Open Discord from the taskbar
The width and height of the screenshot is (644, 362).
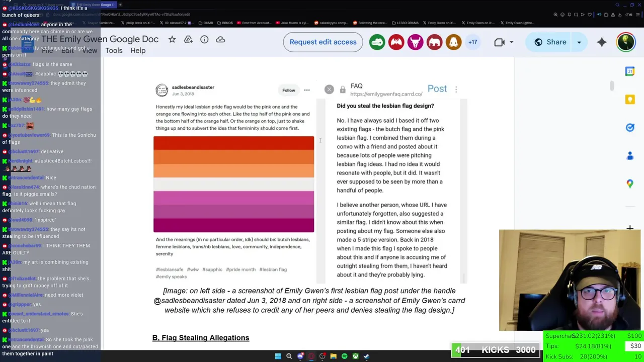300,356
